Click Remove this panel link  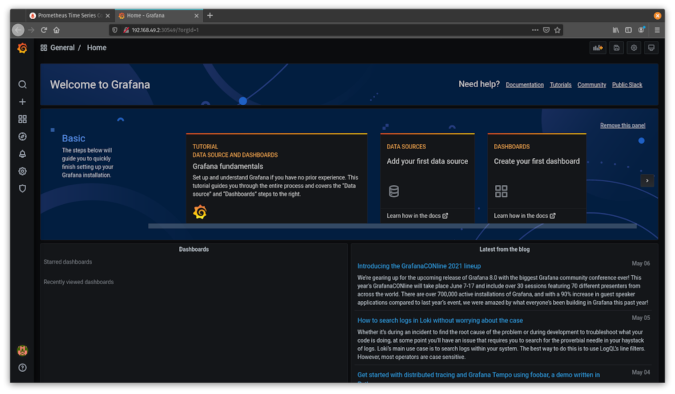pyautogui.click(x=622, y=126)
